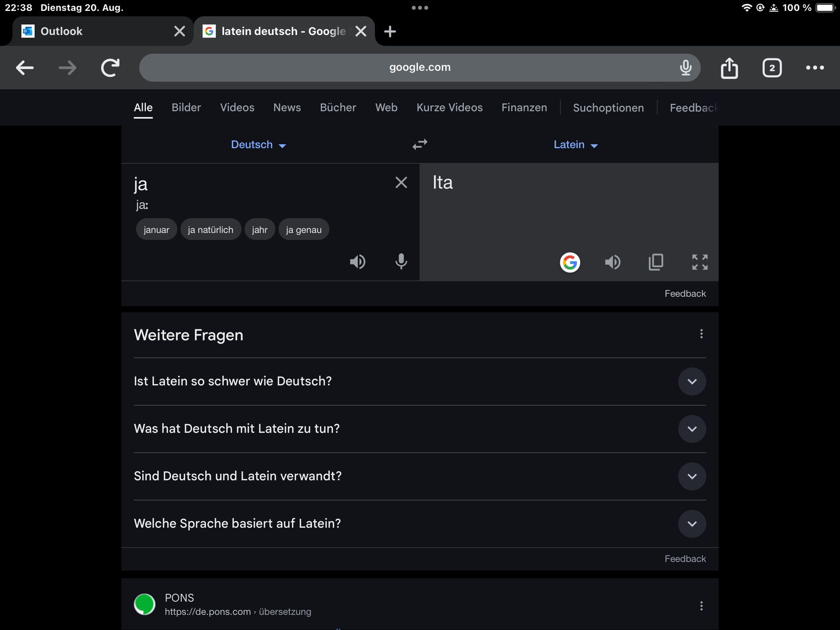Viewport: 840px width, 630px height.
Task: Open the Deutsch source language dropdown
Action: [x=258, y=145]
